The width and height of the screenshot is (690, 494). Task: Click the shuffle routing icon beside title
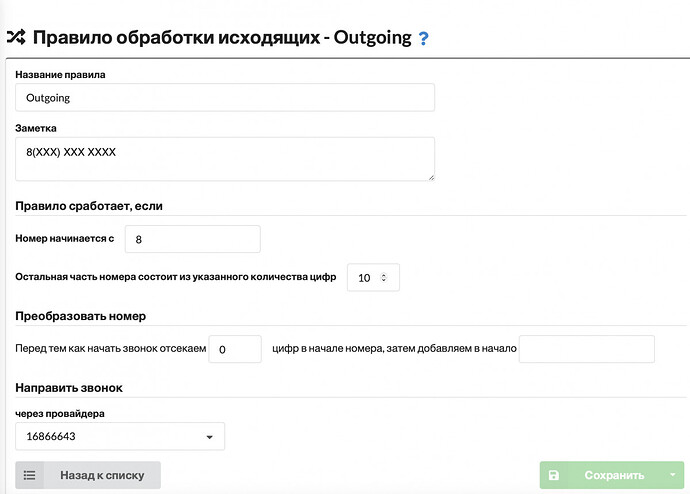click(16, 37)
